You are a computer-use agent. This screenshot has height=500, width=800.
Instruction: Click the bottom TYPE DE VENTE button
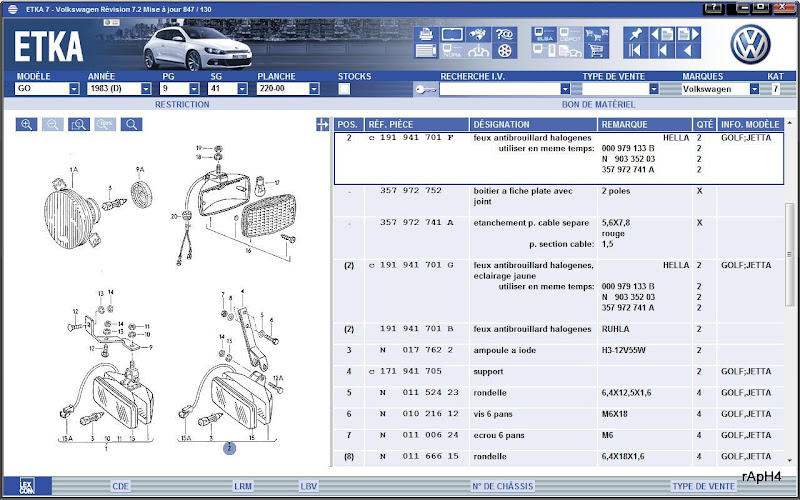704,486
